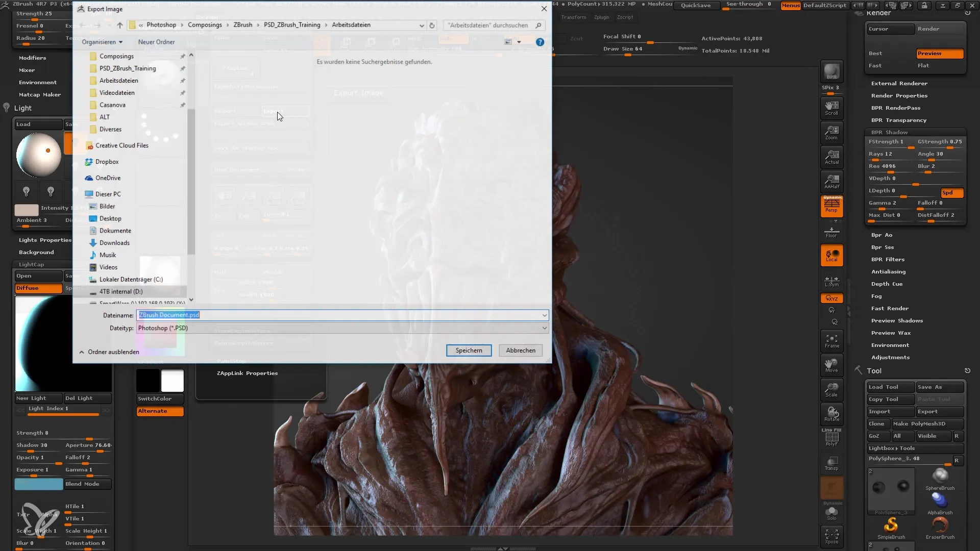Toggle the XYZ rotation button
Screen dimensions: 980x551
831,298
